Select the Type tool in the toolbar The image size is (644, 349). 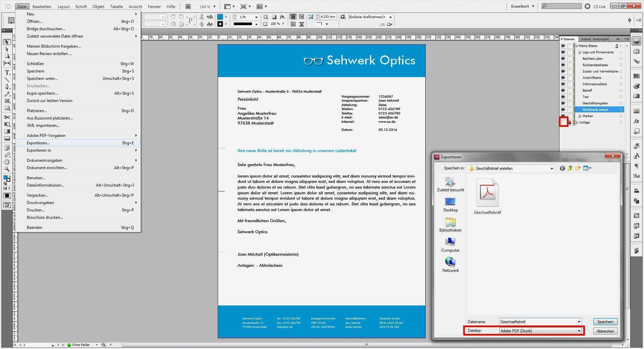tap(7, 72)
